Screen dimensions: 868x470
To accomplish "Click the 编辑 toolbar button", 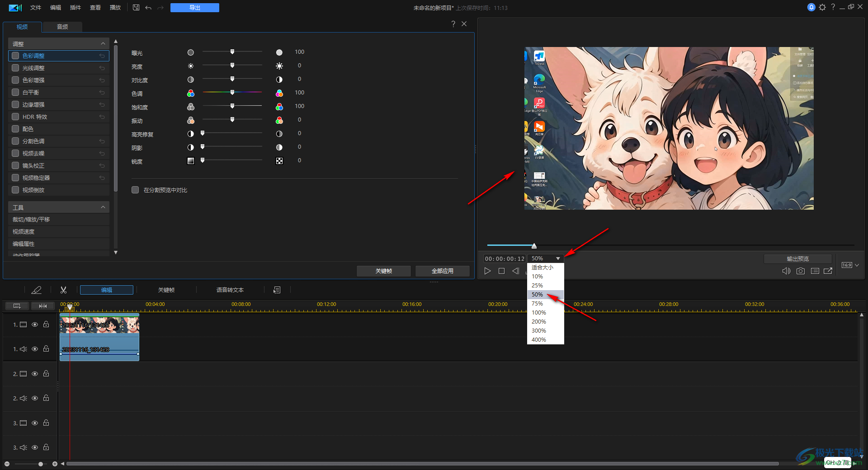I will pos(107,290).
